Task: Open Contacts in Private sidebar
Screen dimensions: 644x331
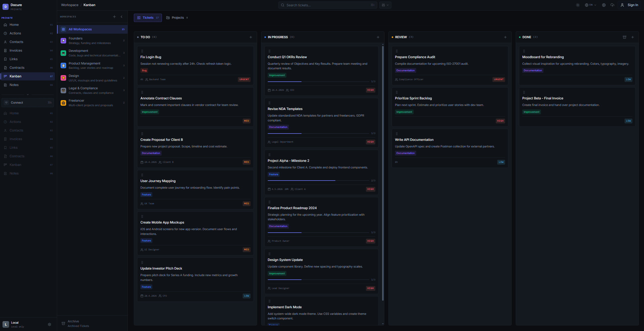Action: point(28,42)
